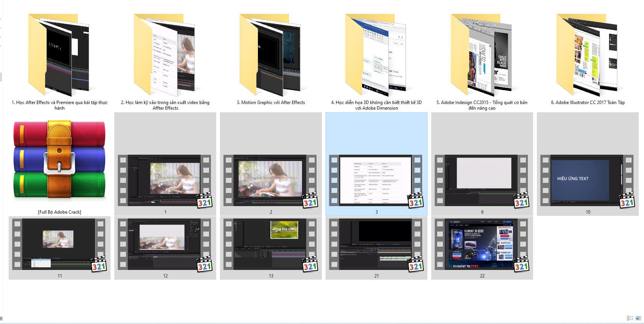The width and height of the screenshot is (644, 324).
Task: Open folder 1. Học After Effects và Premiere
Action: click(x=59, y=55)
